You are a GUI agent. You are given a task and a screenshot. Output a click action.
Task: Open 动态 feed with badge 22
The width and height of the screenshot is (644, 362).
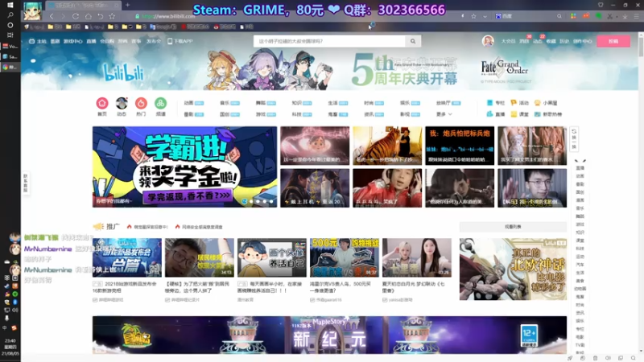537,41
